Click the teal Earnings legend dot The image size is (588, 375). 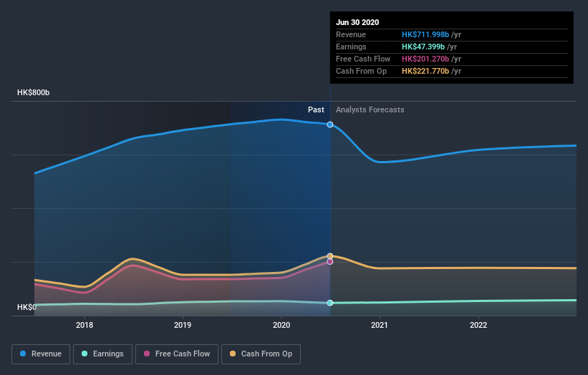(x=85, y=354)
